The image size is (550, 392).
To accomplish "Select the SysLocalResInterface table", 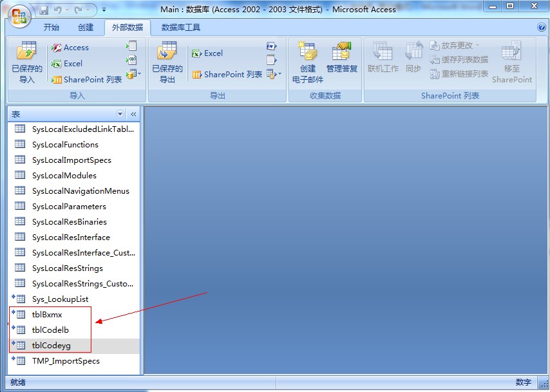I will click(74, 237).
